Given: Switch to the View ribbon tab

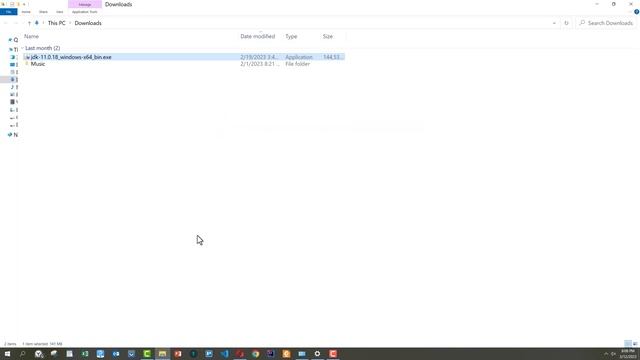Looking at the screenshot, I should [x=60, y=12].
